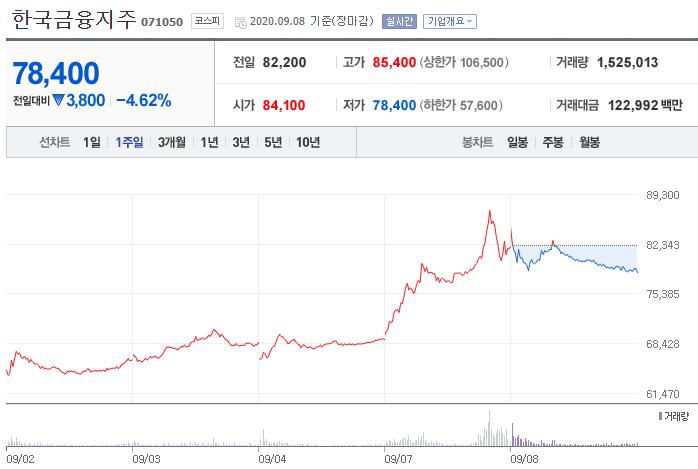Click the stock name 한국금융지주

(x=74, y=20)
